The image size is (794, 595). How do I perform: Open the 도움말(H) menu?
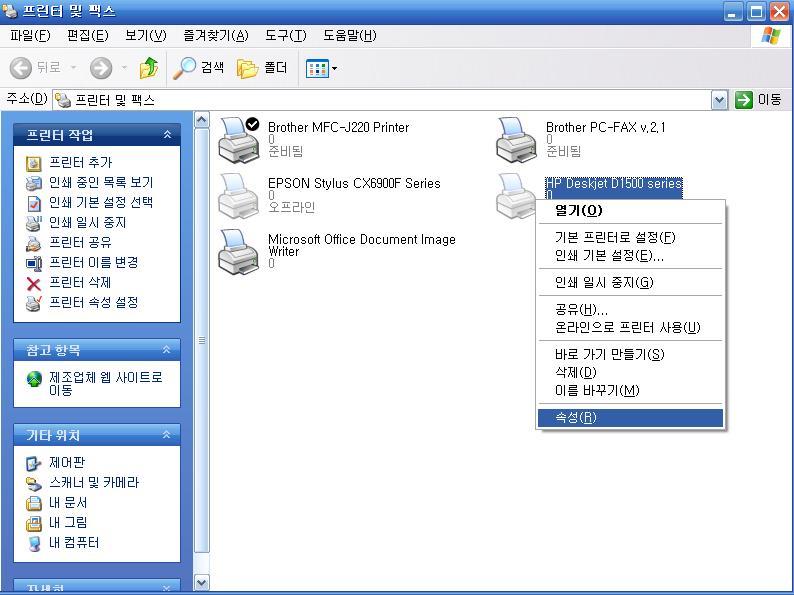click(349, 35)
